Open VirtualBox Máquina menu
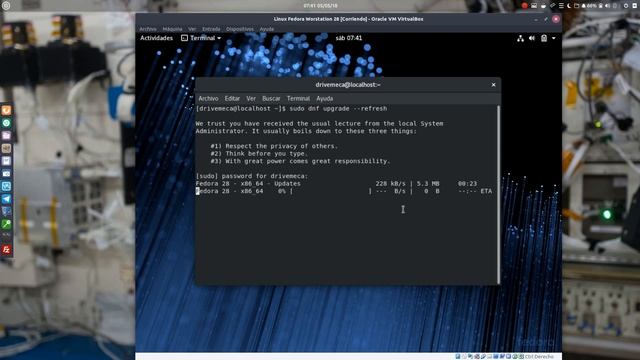The width and height of the screenshot is (640, 360). tap(172, 29)
